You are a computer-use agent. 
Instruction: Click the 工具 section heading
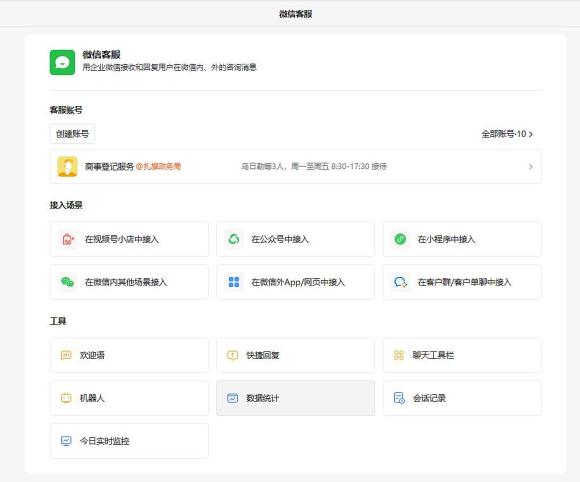[58, 321]
